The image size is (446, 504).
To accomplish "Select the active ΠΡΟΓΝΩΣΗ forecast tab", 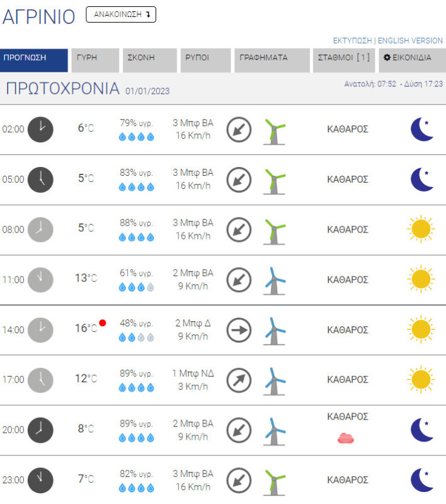I will pyautogui.click(x=34, y=58).
